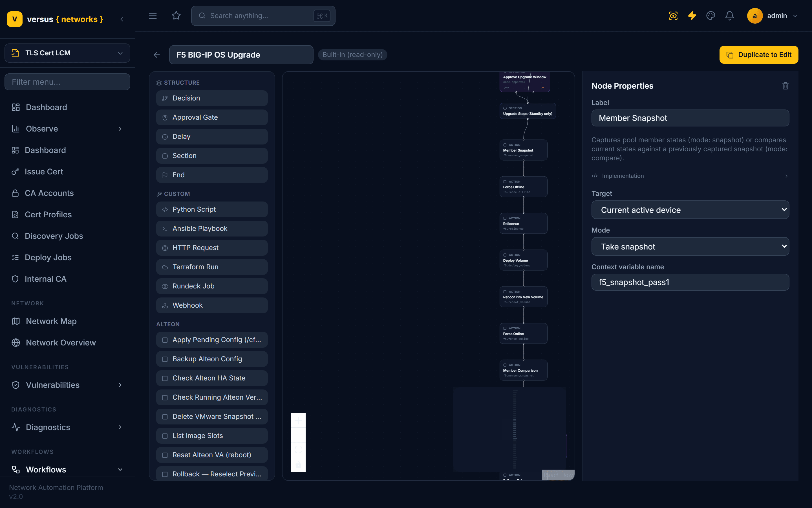The height and width of the screenshot is (508, 812).
Task: Click the Search anything field
Action: (263, 16)
